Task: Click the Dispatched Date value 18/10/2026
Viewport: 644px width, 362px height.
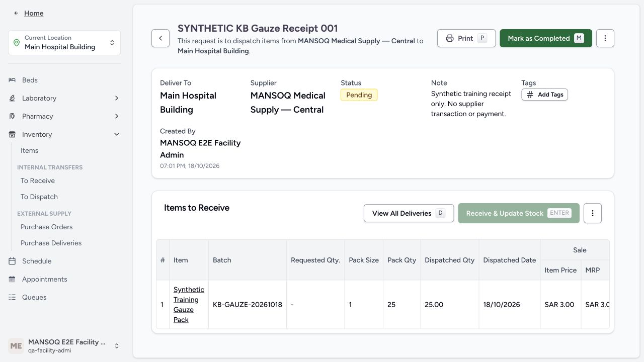Action: [502, 305]
